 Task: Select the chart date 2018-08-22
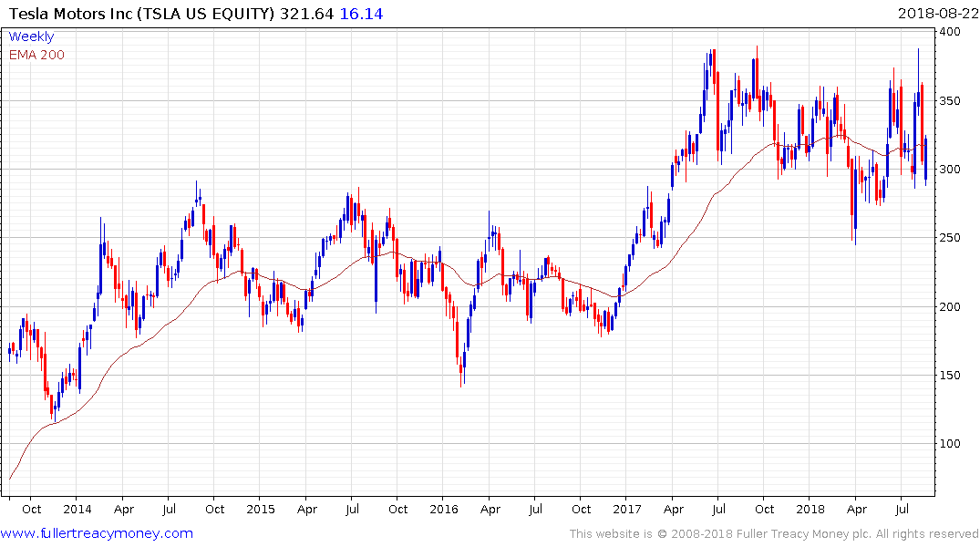pos(937,14)
